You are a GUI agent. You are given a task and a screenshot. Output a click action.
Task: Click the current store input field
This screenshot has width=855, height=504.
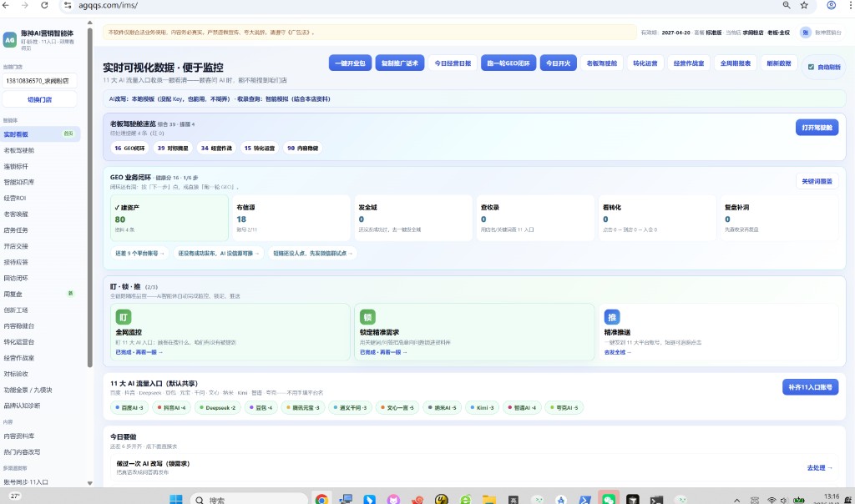point(40,81)
